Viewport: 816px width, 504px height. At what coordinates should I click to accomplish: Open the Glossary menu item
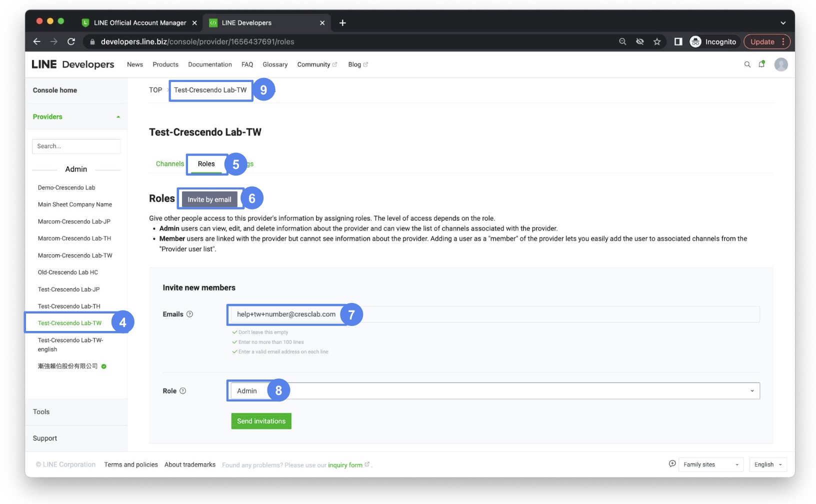[x=275, y=64]
